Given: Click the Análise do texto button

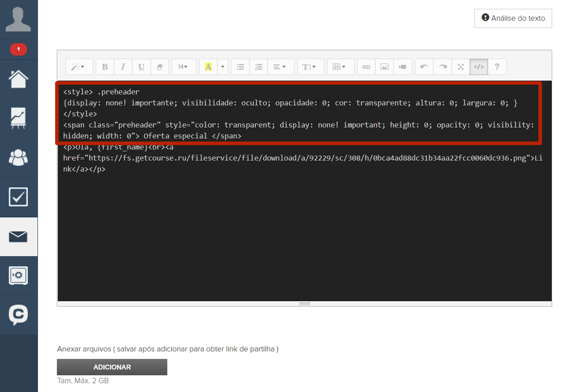Looking at the screenshot, I should click(513, 18).
